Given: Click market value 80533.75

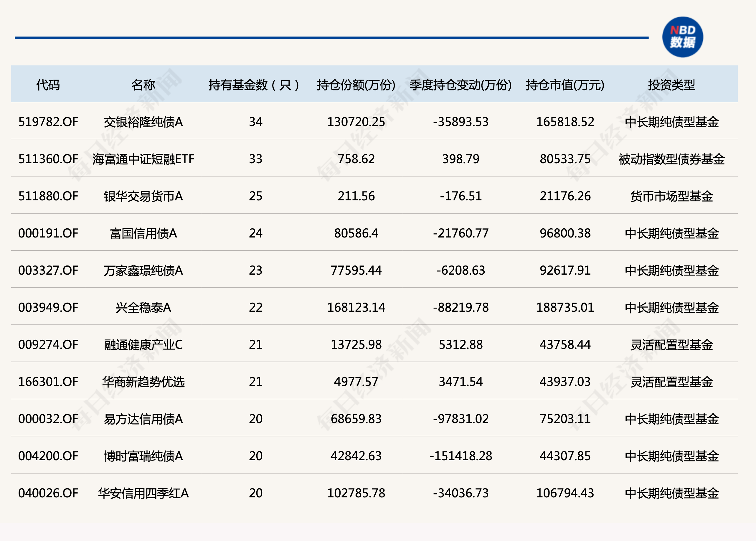Looking at the screenshot, I should [565, 159].
